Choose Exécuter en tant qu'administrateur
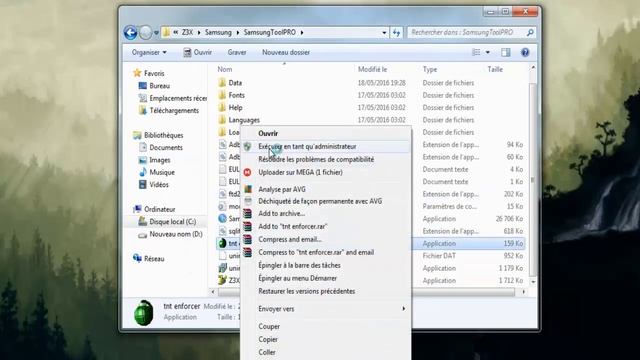The width and height of the screenshot is (640, 360). pyautogui.click(x=326, y=146)
